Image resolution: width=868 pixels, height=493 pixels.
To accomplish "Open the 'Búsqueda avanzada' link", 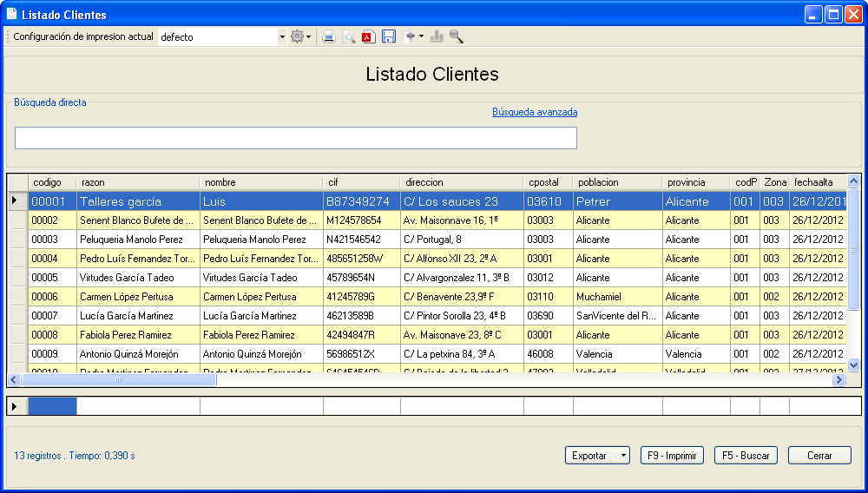I will click(534, 112).
